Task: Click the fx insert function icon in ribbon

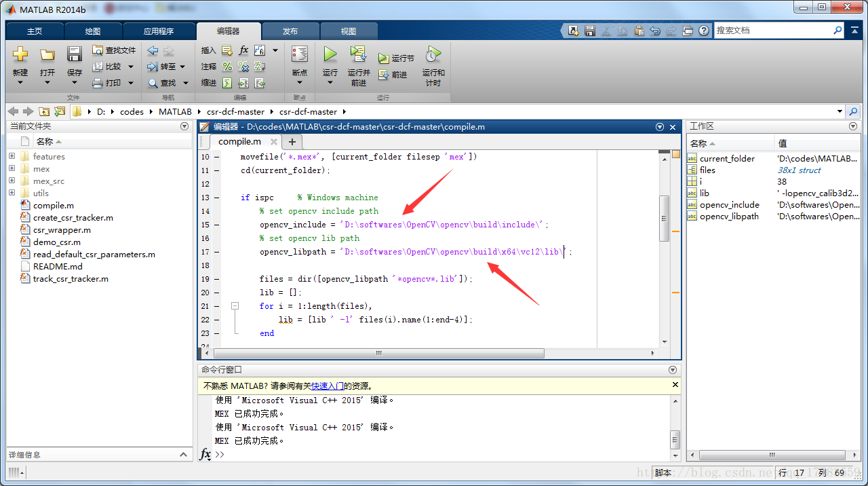Action: pos(244,50)
